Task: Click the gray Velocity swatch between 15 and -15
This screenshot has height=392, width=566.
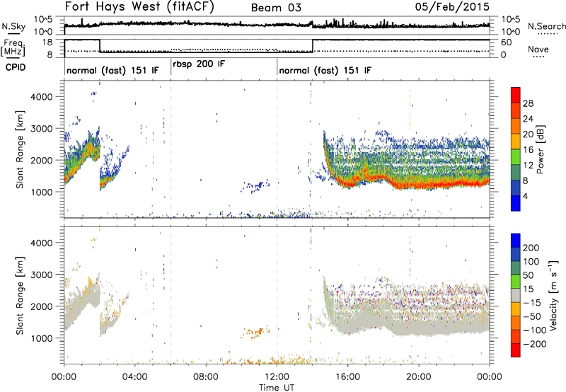Action: [x=516, y=295]
